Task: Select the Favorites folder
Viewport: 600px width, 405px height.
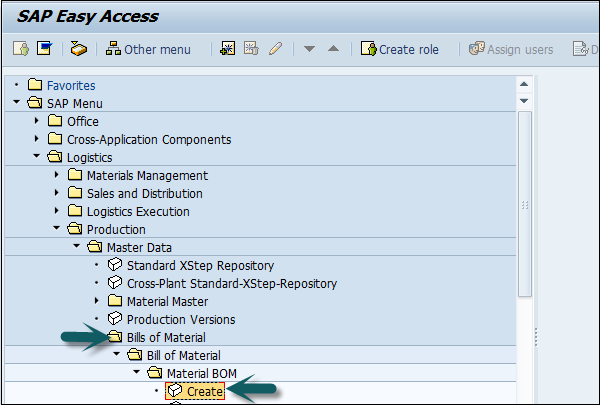Action: tap(70, 86)
